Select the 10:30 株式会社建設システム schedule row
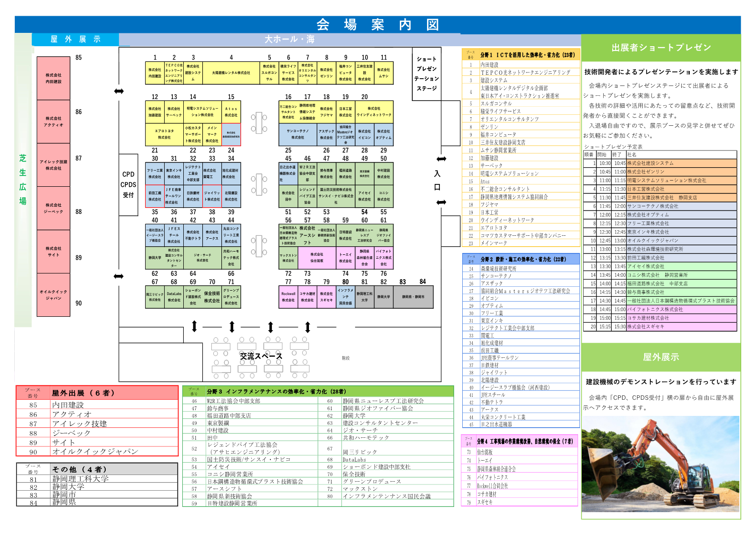The image size is (756, 535). point(660,163)
